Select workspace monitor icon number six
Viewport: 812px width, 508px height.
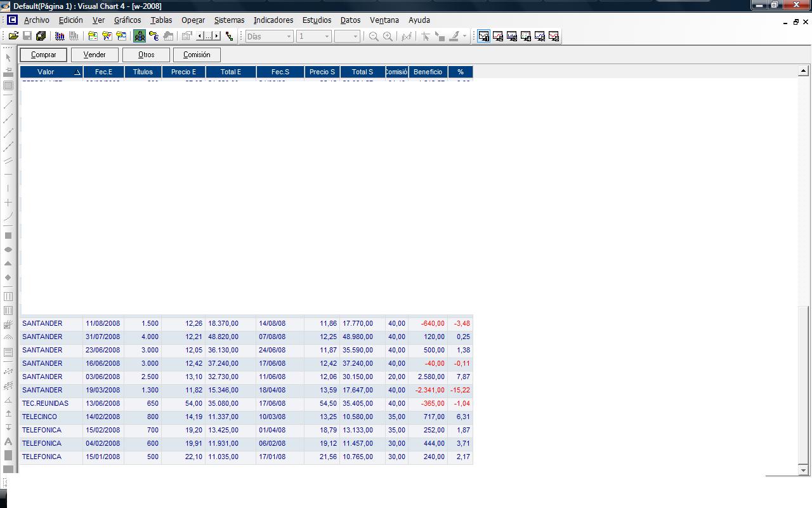554,36
